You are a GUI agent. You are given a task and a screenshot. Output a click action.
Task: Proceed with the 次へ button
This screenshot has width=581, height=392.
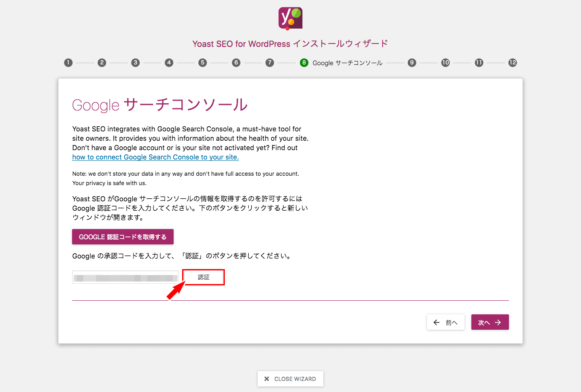tap(490, 322)
